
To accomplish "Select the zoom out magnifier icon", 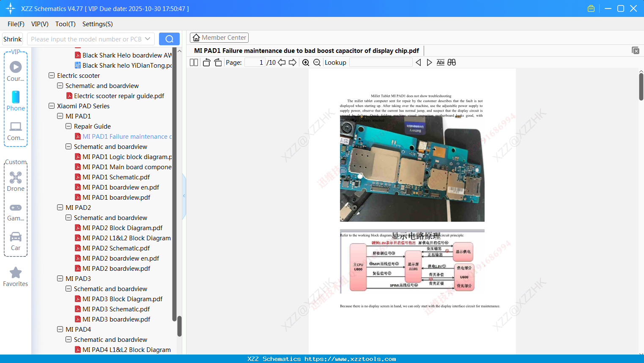I will 316,62.
